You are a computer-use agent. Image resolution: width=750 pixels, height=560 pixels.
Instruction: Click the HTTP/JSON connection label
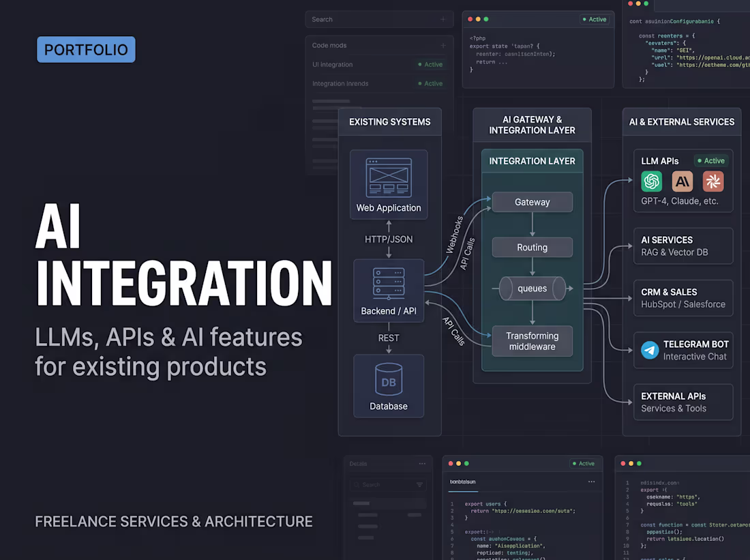(389, 239)
